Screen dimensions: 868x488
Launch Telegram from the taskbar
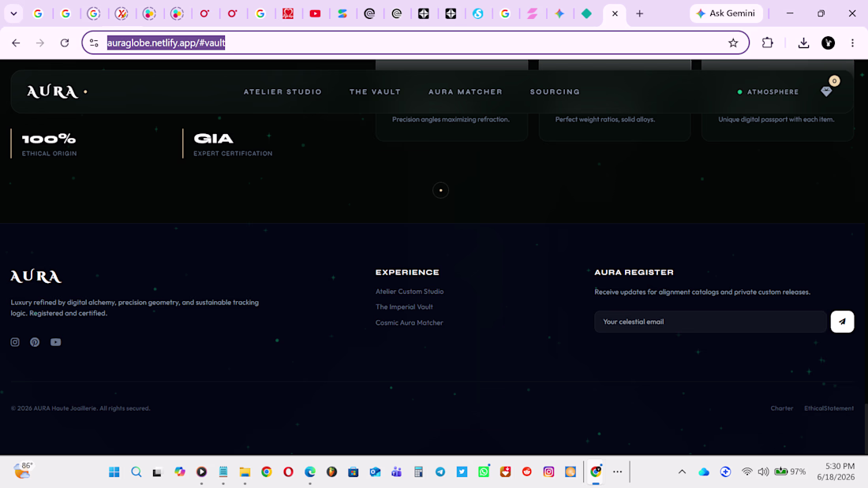point(440,471)
